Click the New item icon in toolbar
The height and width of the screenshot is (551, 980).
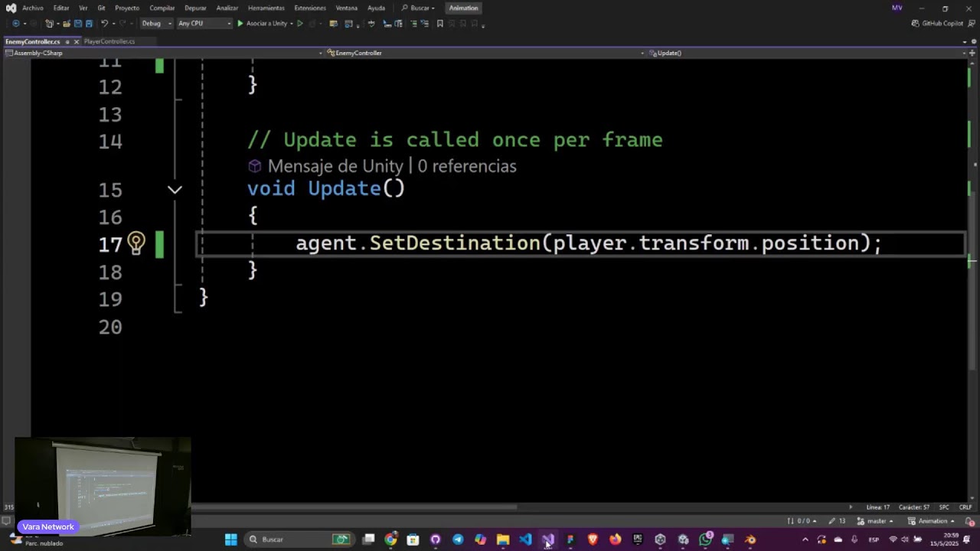tap(49, 24)
